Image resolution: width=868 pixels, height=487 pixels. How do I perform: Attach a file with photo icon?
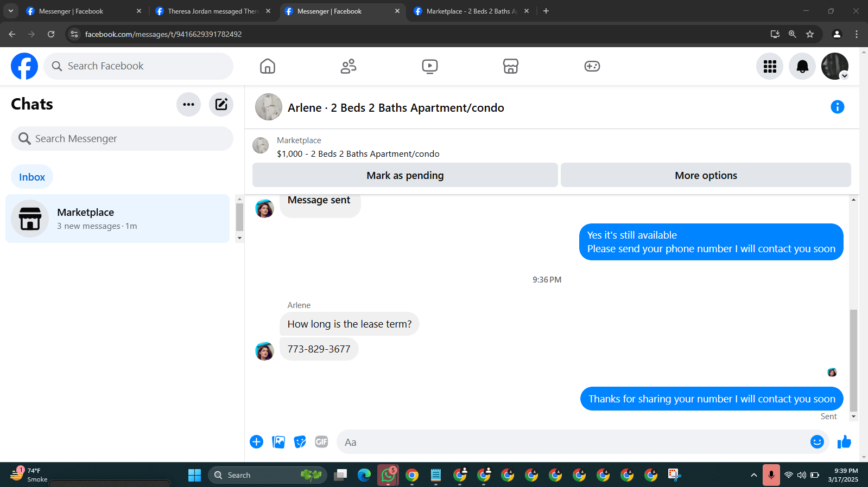click(278, 442)
